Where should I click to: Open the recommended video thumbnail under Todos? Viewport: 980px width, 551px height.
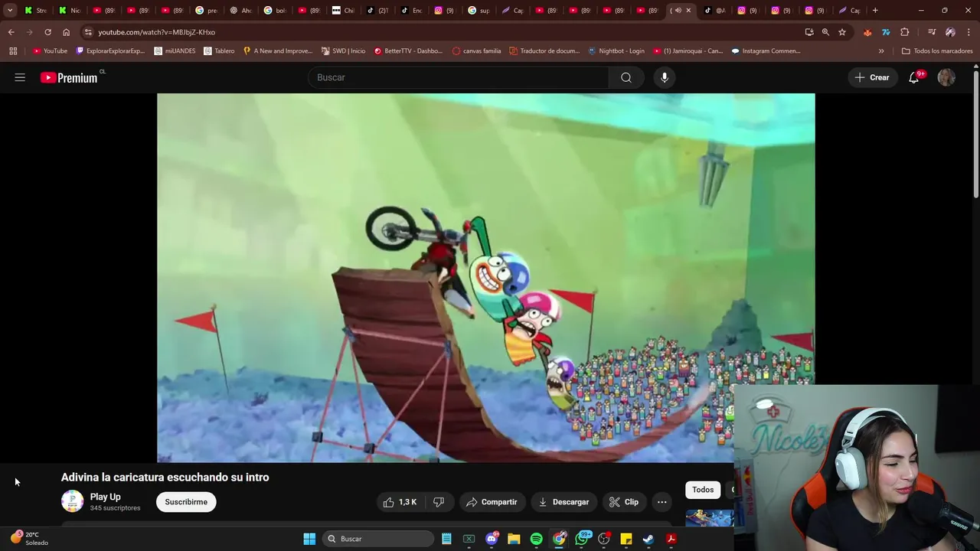tap(709, 518)
